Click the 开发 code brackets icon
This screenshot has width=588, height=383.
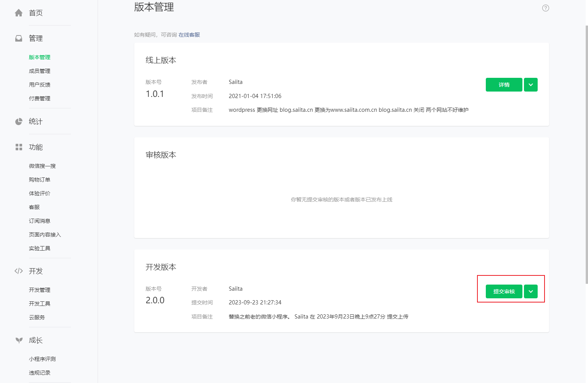(x=19, y=271)
